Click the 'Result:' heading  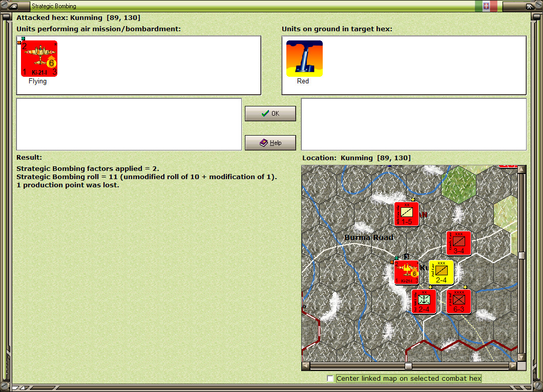point(29,158)
